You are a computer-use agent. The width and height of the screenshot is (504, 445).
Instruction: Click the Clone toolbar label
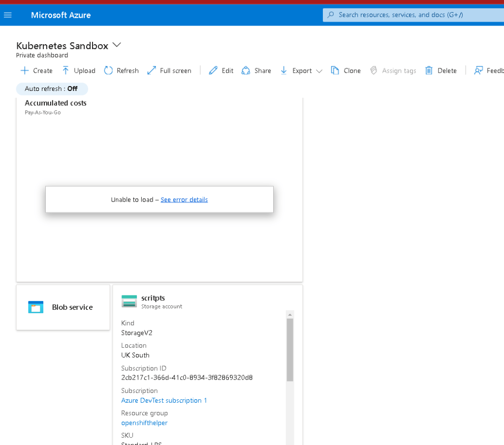(x=352, y=71)
